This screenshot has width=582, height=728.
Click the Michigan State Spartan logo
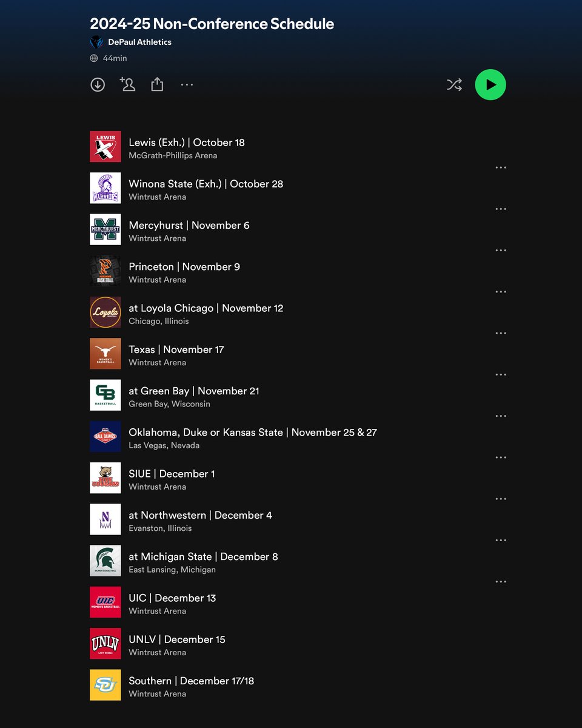tap(105, 561)
